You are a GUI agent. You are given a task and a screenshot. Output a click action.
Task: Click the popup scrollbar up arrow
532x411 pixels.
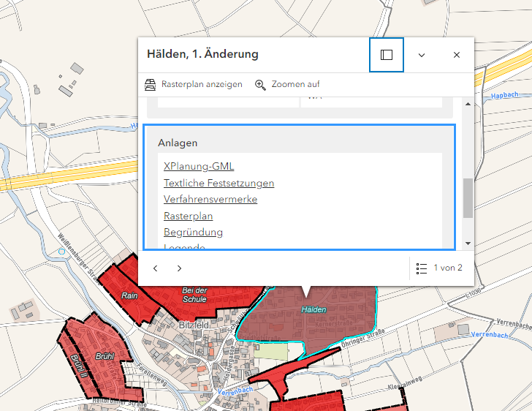pos(468,102)
